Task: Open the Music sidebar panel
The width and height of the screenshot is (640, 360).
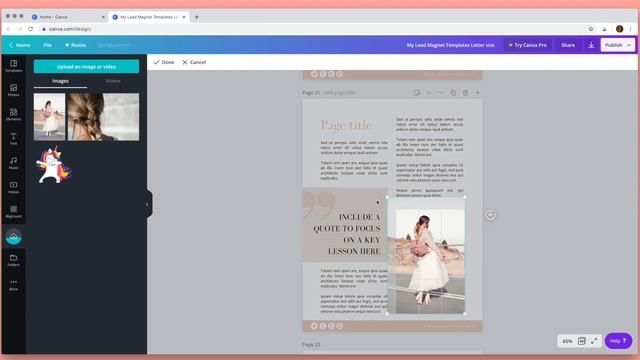Action: click(x=13, y=163)
